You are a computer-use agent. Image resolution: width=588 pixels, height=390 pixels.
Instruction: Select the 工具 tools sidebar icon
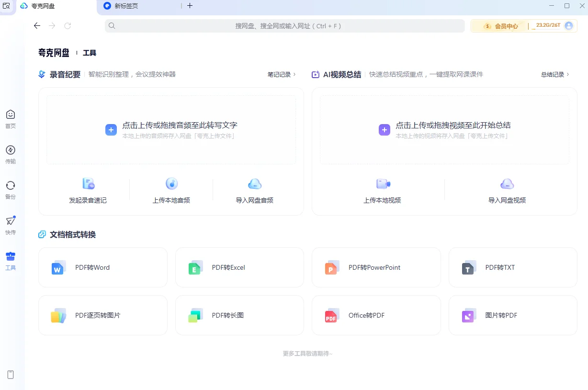pos(11,256)
